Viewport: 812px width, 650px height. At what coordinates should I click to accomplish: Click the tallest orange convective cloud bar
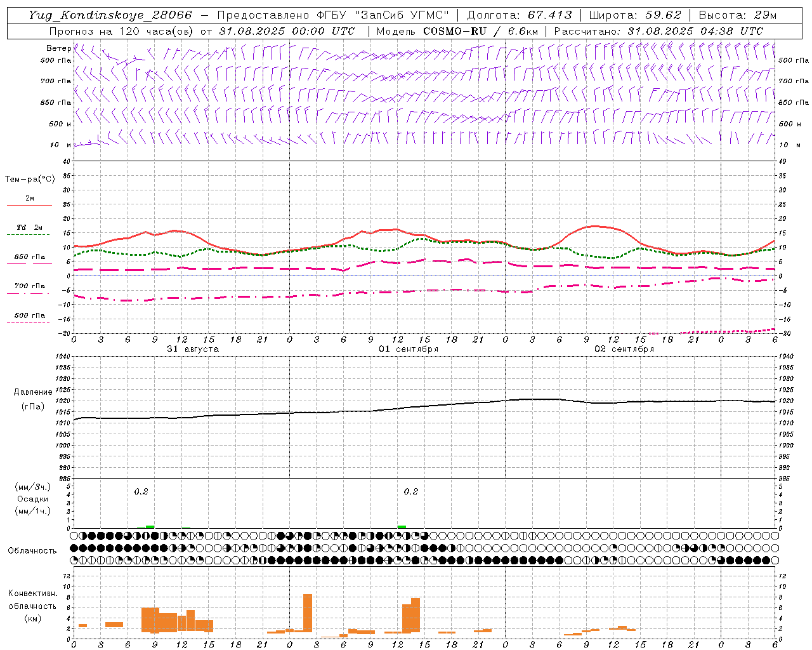point(308,613)
